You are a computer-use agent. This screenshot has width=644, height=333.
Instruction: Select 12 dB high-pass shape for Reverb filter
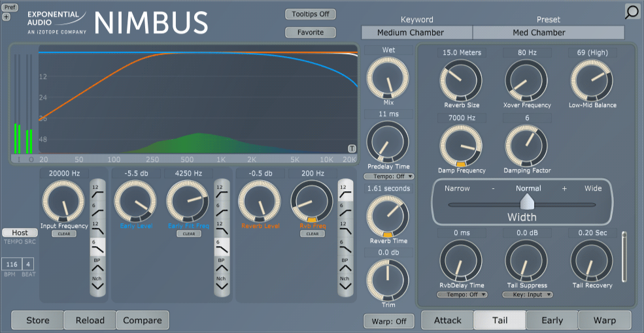pyautogui.click(x=345, y=190)
